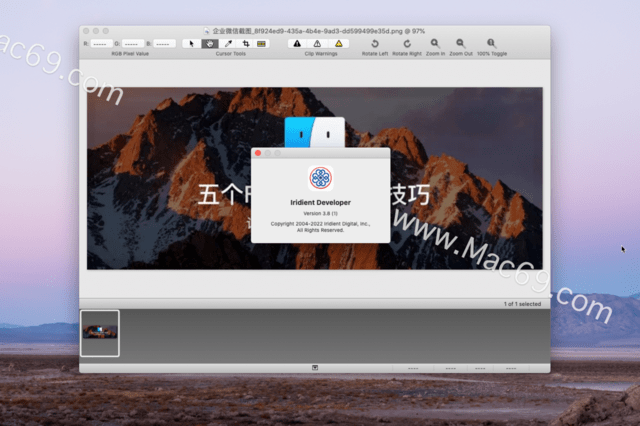This screenshot has width=640, height=426.
Task: Select the arrow pointer cursor tool
Action: [191, 44]
